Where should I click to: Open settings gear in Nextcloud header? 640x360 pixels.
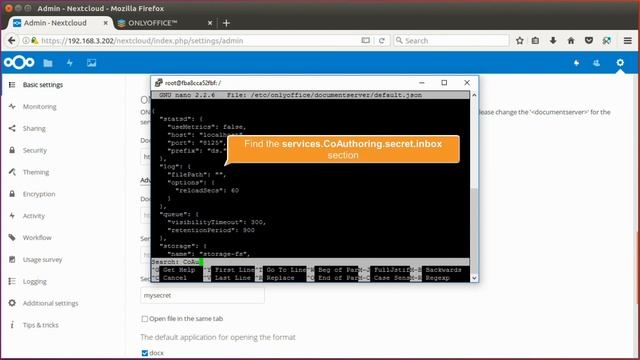point(620,62)
